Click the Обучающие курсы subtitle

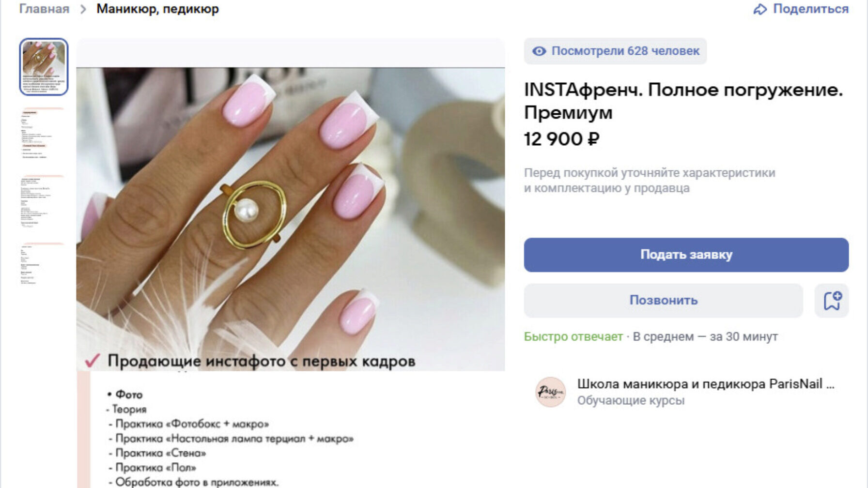[631, 400]
